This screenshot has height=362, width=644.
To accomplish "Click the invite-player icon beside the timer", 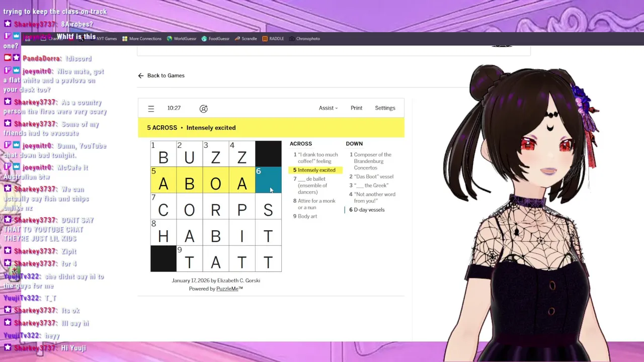I will (x=203, y=109).
